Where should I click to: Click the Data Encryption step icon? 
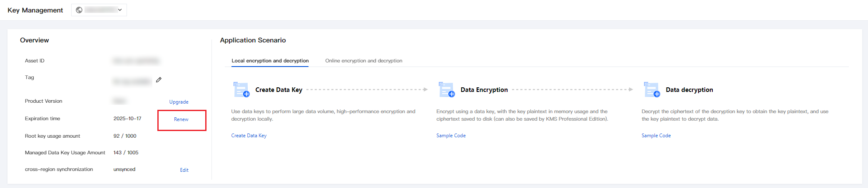(446, 89)
